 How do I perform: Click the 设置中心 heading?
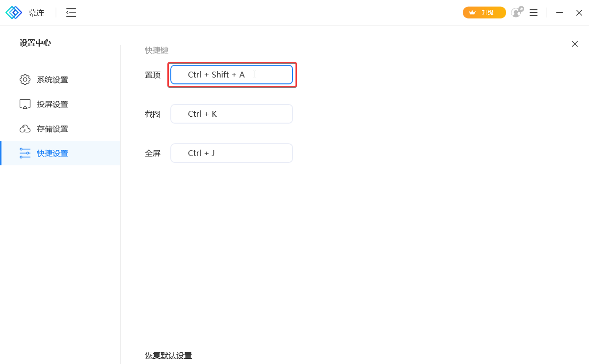coord(35,43)
